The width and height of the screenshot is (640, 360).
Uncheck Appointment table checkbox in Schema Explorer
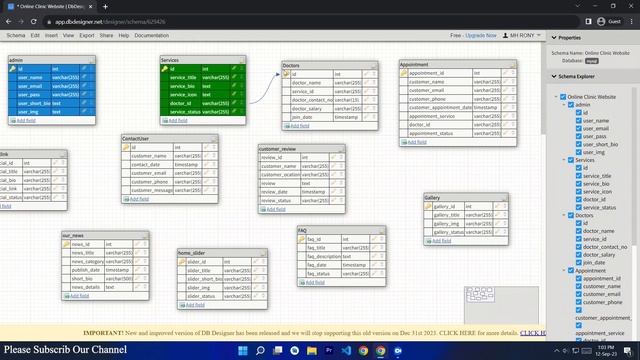click(x=571, y=271)
